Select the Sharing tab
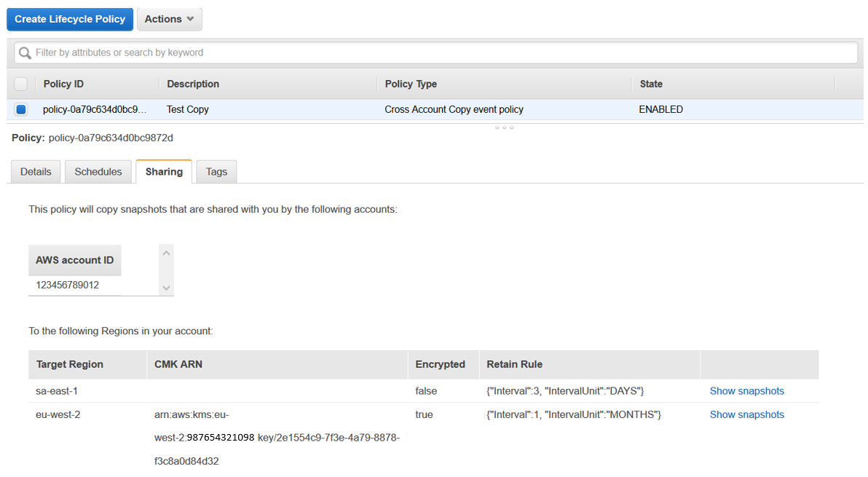The width and height of the screenshot is (868, 477). 163,171
